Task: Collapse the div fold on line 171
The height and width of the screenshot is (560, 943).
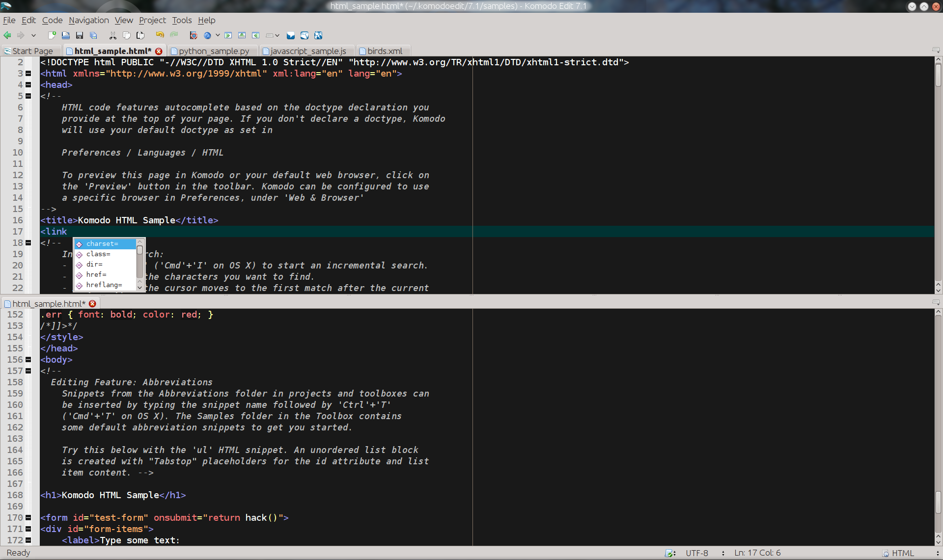Action: (28, 529)
